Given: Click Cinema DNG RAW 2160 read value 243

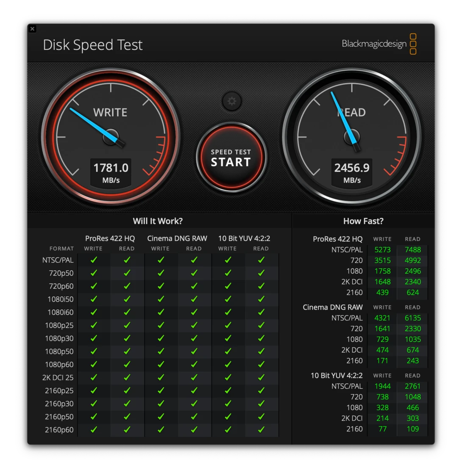Looking at the screenshot, I should click(412, 361).
